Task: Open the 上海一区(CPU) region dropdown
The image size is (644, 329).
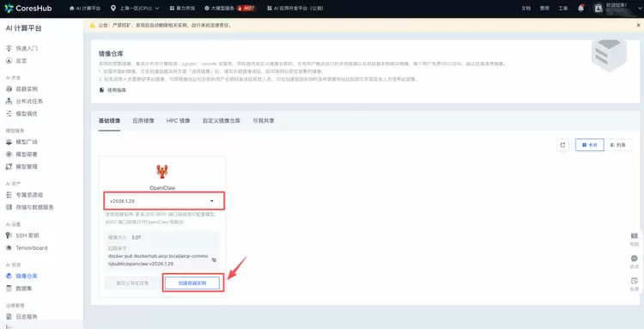Action: (135, 9)
